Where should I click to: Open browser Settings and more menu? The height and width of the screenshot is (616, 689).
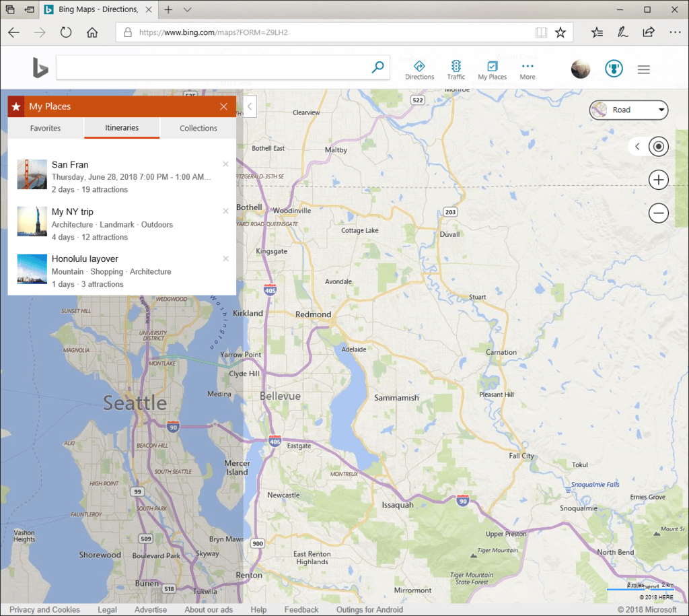(x=675, y=32)
